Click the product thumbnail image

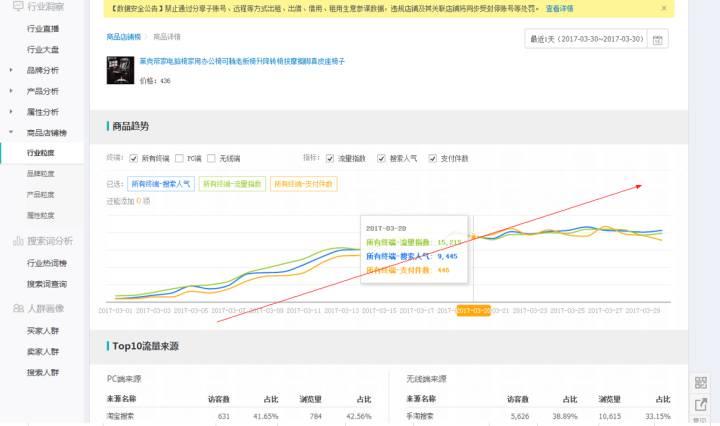tap(120, 70)
